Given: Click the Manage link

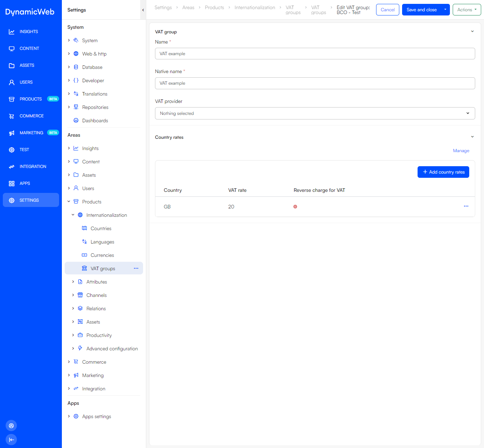Looking at the screenshot, I should click(x=461, y=150).
